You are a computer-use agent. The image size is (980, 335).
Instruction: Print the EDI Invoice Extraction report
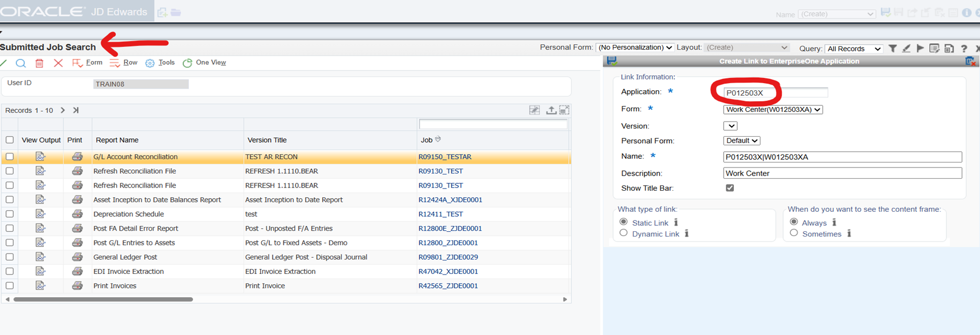[x=77, y=271]
